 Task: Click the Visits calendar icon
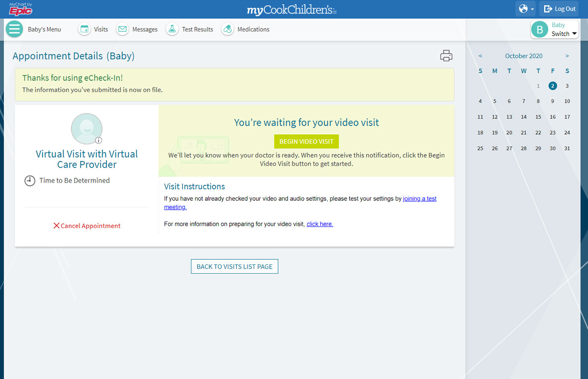coord(84,29)
